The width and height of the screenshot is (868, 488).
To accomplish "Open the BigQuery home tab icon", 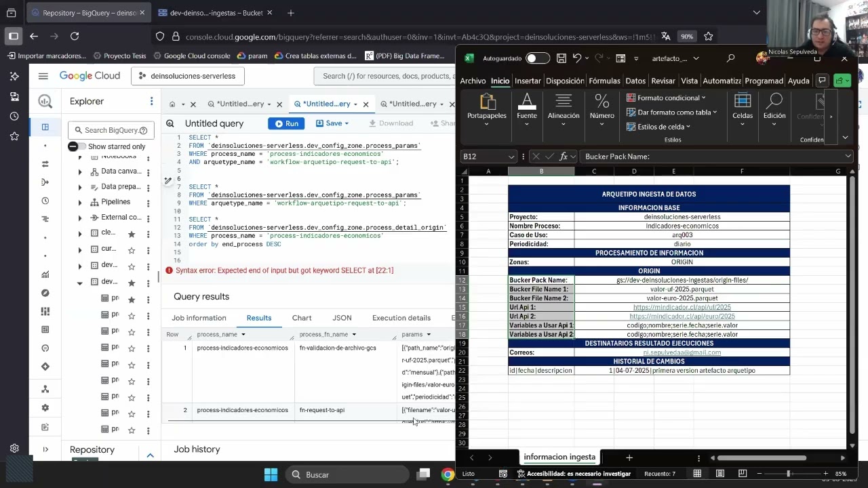I will click(x=172, y=104).
